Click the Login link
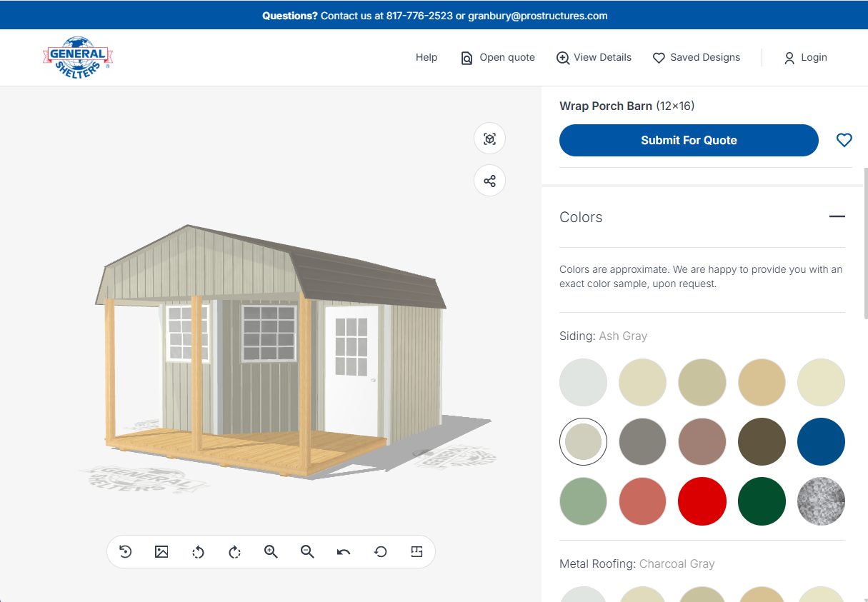The width and height of the screenshot is (868, 602). [x=805, y=57]
